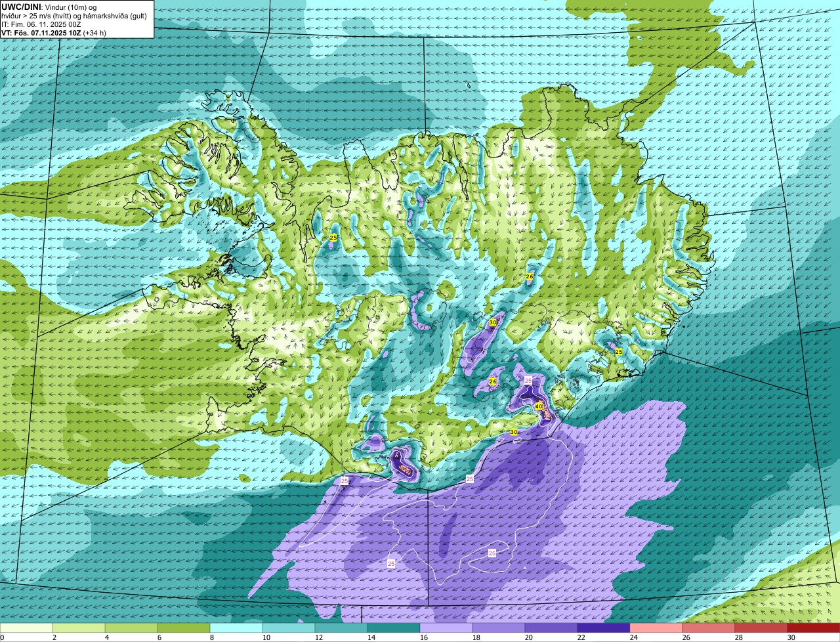Click the 'VT: Fös. 07.11.2025 10Z (+34 h)' line
The image size is (840, 642).
54,32
